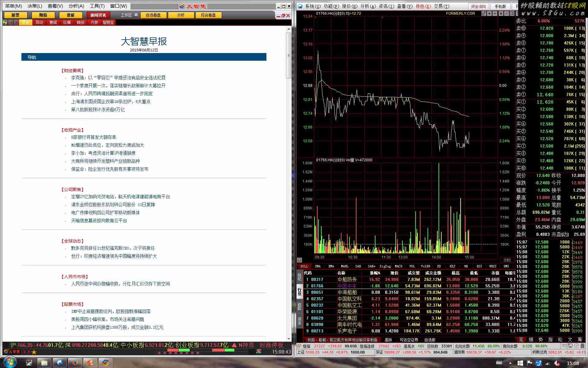Open article 默多克将辞任21世纪福克斯CEO
The width and height of the screenshot is (588, 368).
point(113,248)
